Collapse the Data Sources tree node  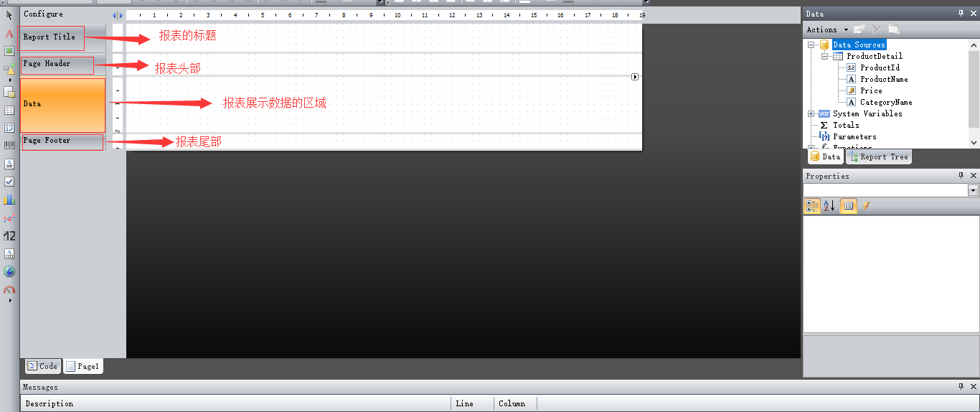pos(811,45)
